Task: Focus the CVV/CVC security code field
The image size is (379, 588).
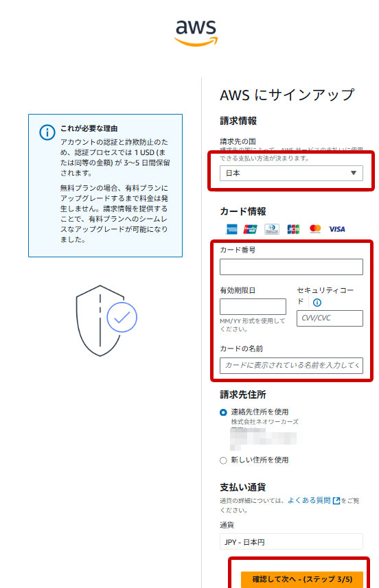Action: click(x=330, y=318)
